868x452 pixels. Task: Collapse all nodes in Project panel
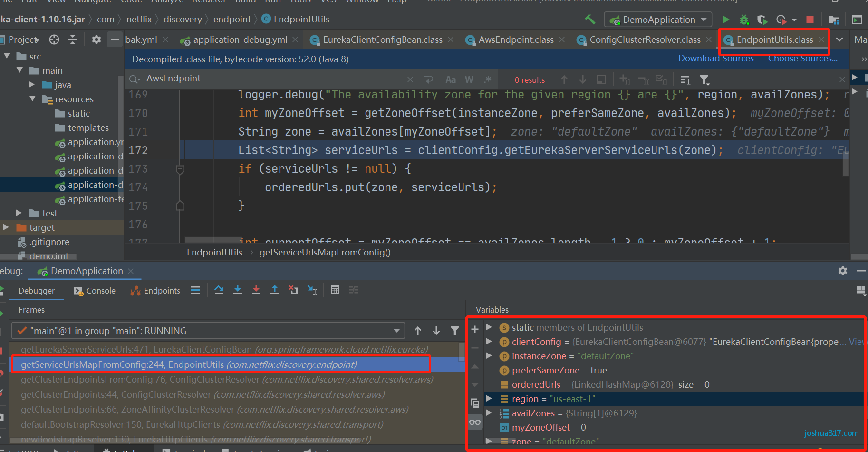pyautogui.click(x=73, y=39)
